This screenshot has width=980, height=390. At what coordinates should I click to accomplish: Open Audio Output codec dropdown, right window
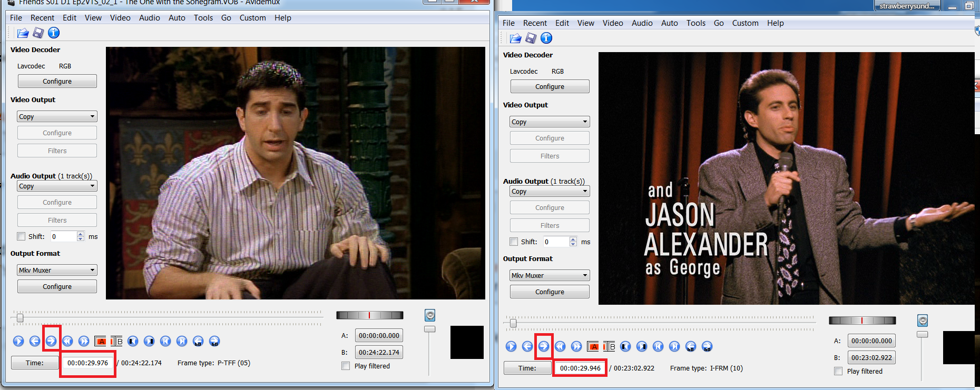550,191
